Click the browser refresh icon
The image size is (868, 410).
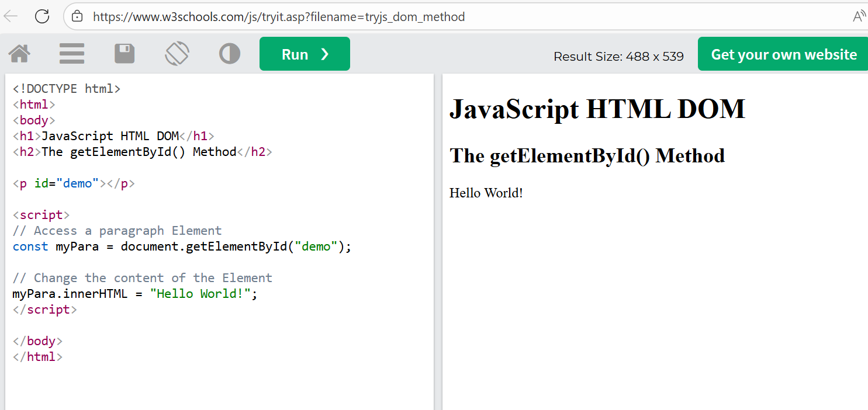pyautogui.click(x=42, y=16)
